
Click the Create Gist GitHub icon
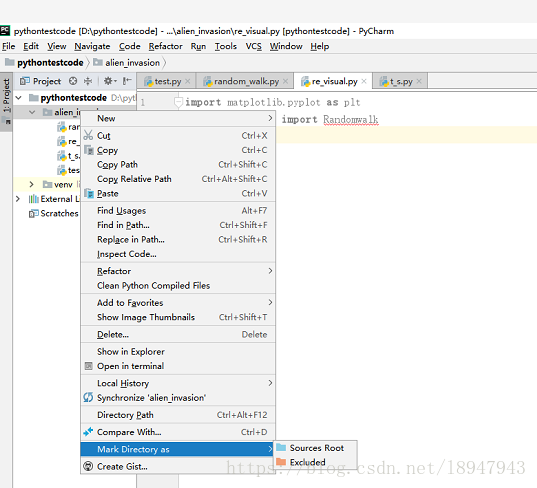88,466
